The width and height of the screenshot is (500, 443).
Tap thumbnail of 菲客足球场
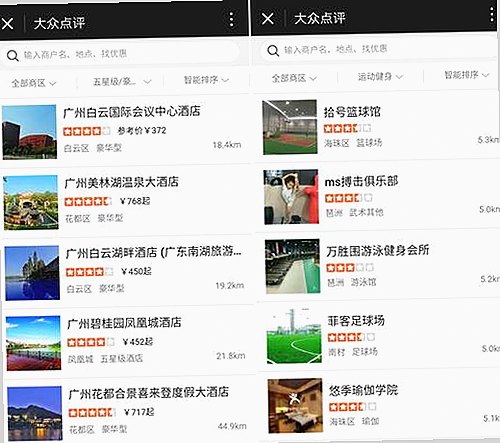(x=294, y=336)
